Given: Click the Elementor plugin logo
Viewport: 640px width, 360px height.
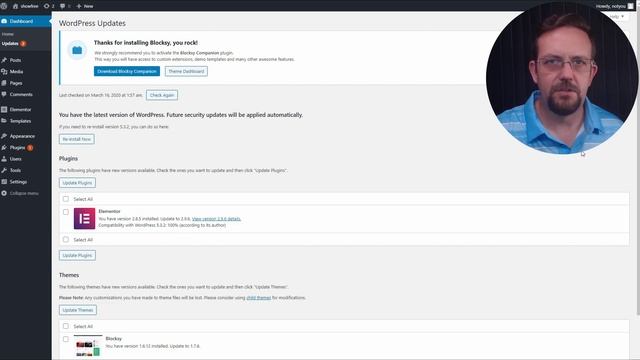Looking at the screenshot, I should 84,218.
